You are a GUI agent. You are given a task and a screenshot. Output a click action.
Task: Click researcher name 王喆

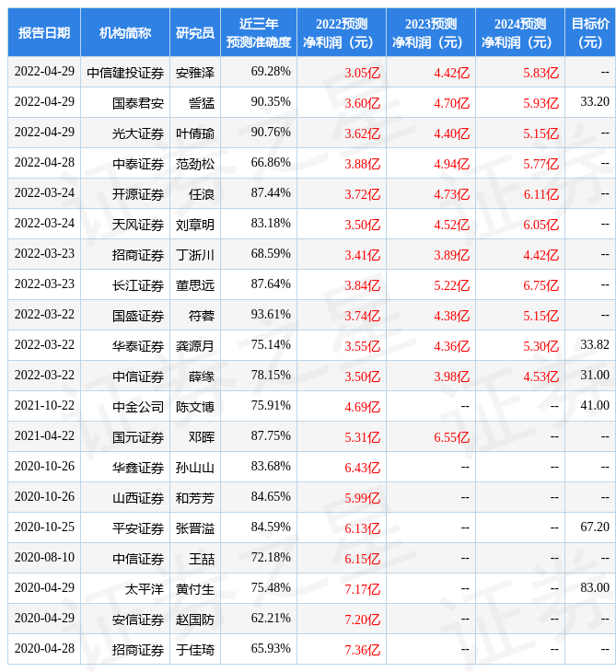[202, 559]
